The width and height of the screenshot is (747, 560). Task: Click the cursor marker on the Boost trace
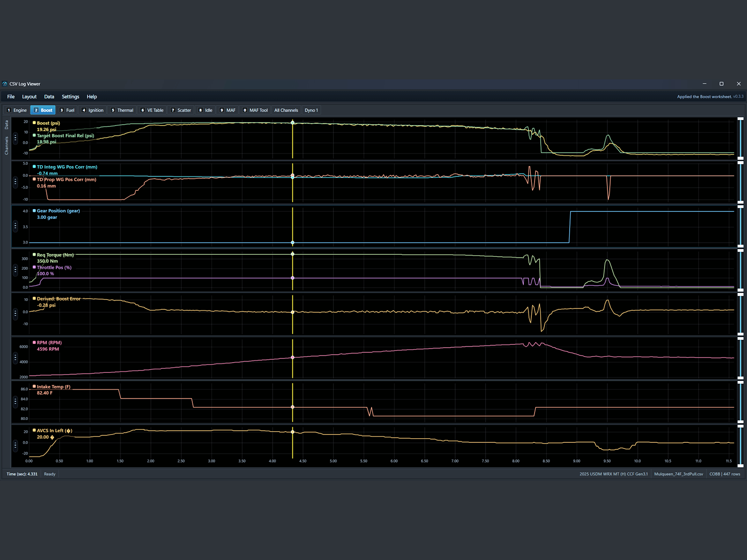(293, 123)
